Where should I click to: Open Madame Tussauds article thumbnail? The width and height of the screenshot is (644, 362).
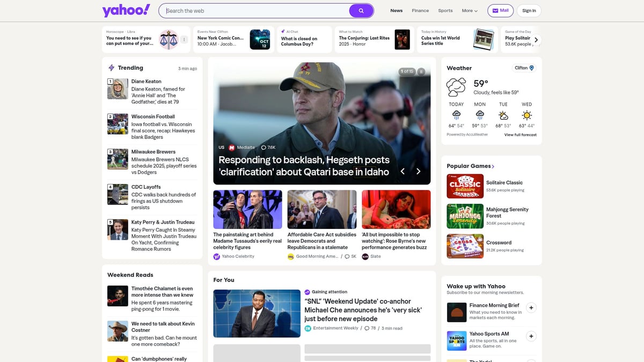(247, 209)
